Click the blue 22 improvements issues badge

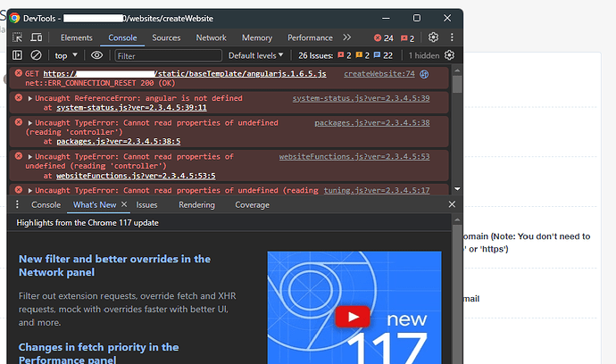383,55
